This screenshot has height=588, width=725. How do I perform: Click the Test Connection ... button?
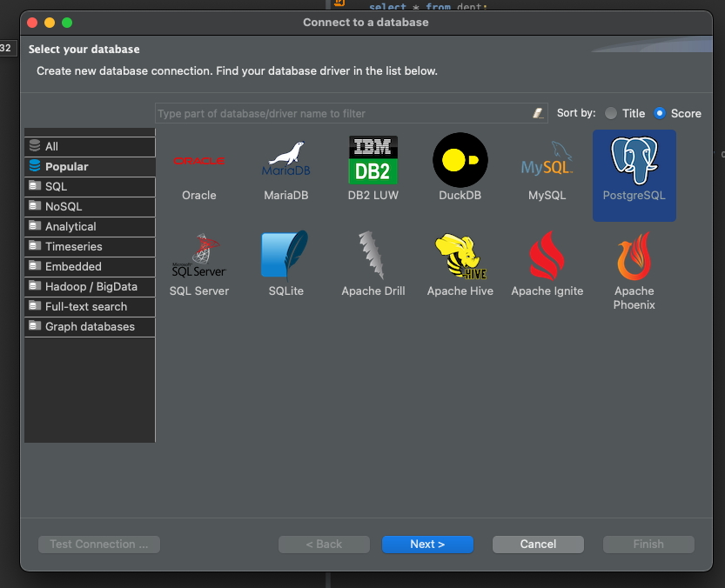pyautogui.click(x=99, y=545)
